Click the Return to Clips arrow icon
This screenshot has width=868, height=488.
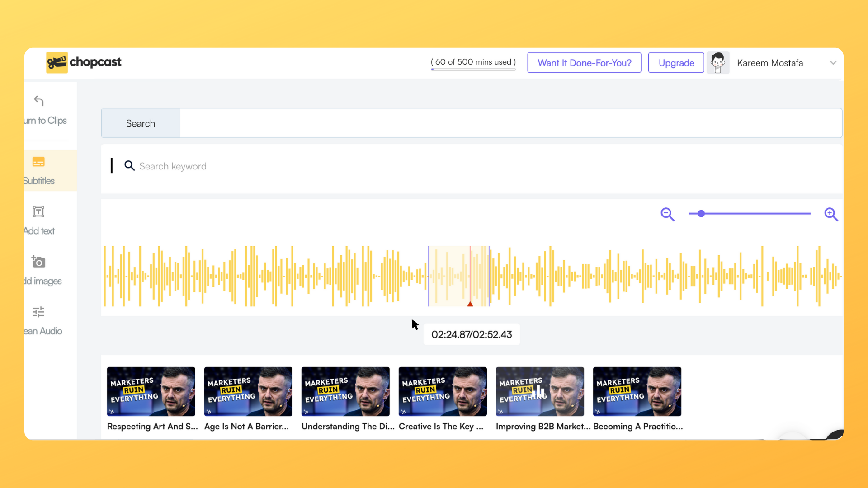pos(38,101)
